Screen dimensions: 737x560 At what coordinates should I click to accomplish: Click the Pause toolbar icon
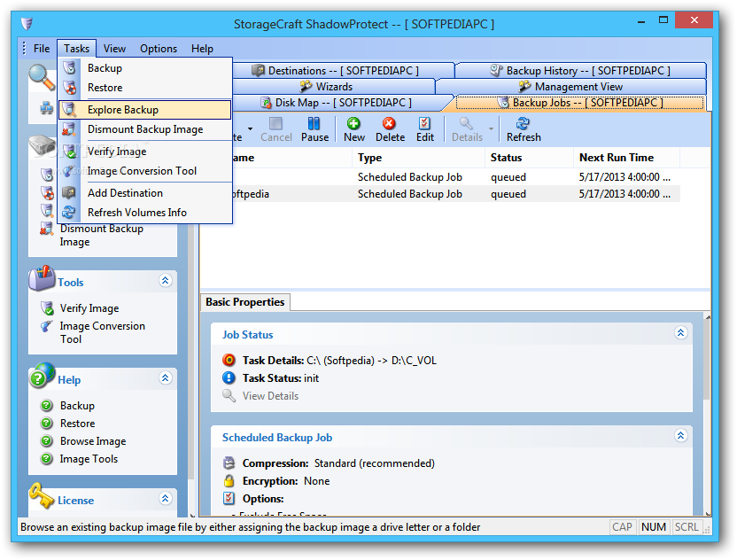[314, 124]
